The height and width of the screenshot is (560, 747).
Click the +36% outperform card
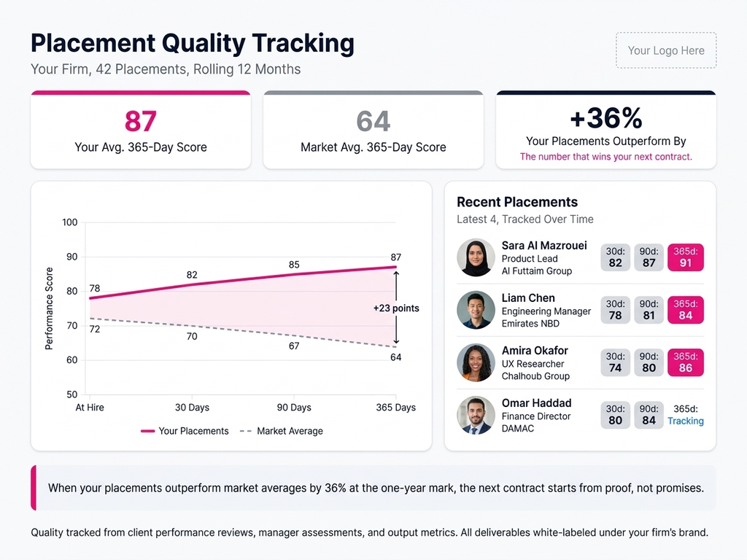point(605,130)
